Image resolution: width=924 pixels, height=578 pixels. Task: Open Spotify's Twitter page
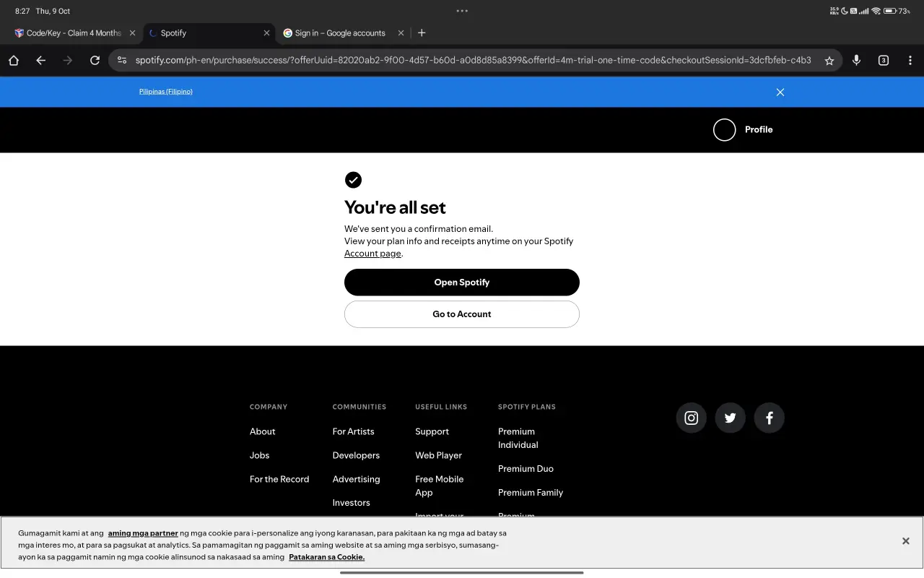click(730, 418)
